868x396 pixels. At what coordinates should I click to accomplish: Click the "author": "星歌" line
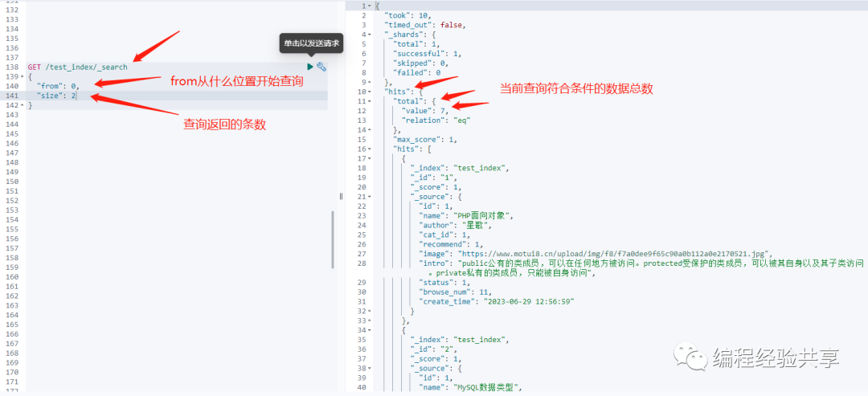pyautogui.click(x=455, y=225)
